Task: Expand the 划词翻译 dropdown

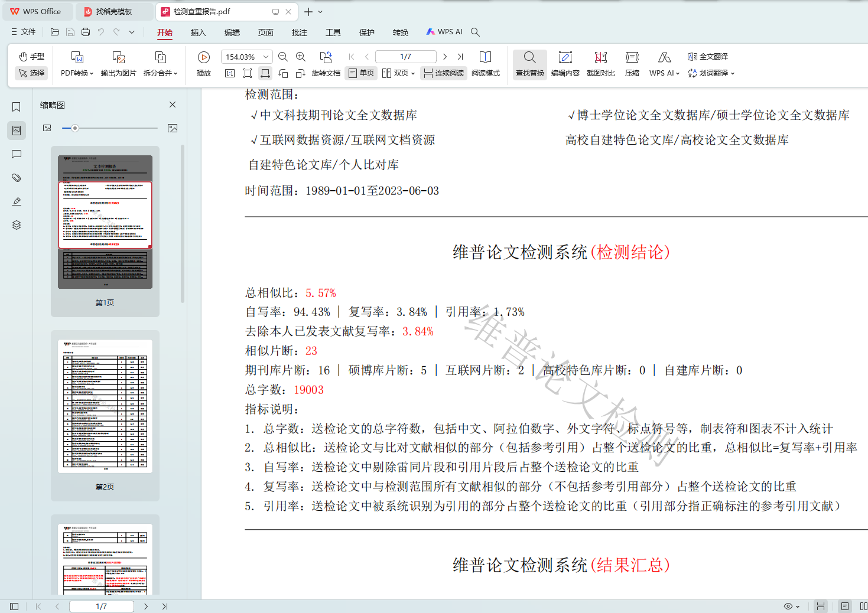Action: click(x=733, y=74)
